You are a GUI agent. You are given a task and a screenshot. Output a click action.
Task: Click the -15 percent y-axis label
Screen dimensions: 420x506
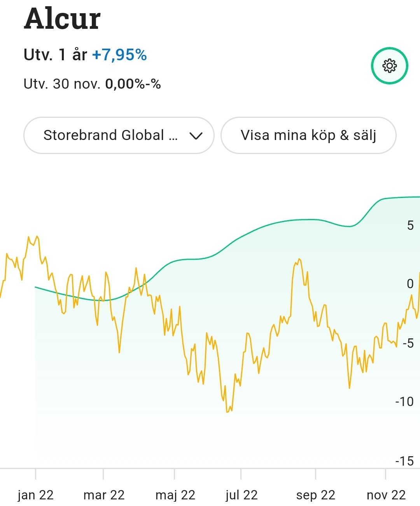point(404,461)
